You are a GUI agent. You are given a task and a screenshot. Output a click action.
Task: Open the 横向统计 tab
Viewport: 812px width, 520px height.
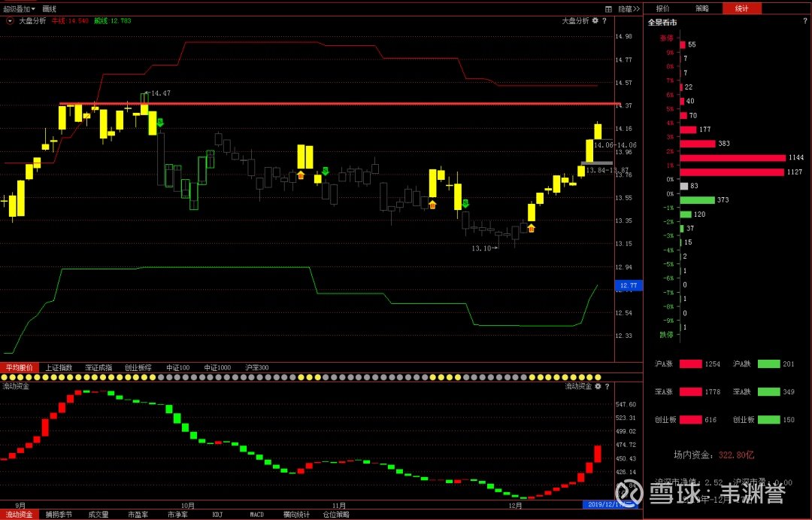coord(297,514)
